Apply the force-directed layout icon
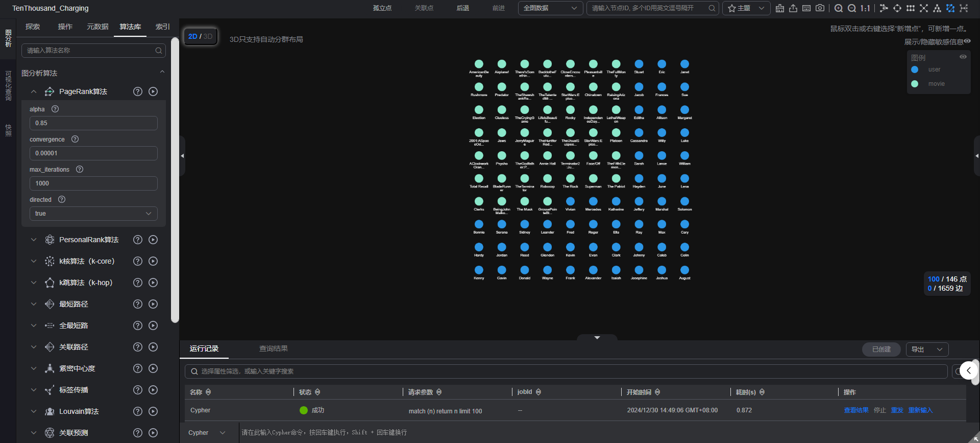Viewport: 980px width, 443px height. (x=884, y=8)
